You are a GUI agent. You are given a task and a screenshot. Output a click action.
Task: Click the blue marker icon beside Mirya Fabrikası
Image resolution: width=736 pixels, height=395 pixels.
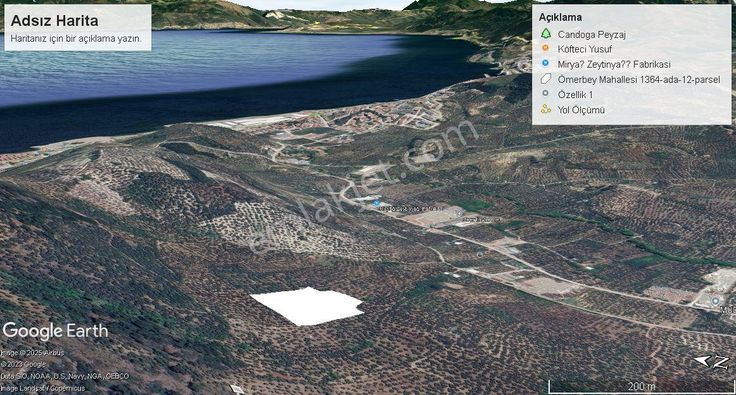[545, 63]
